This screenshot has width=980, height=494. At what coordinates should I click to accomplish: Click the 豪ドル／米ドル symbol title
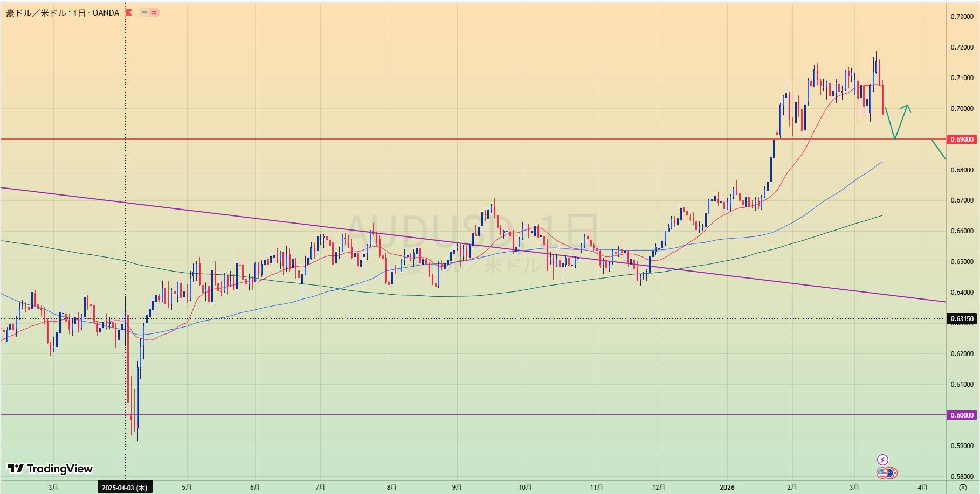click(x=33, y=12)
